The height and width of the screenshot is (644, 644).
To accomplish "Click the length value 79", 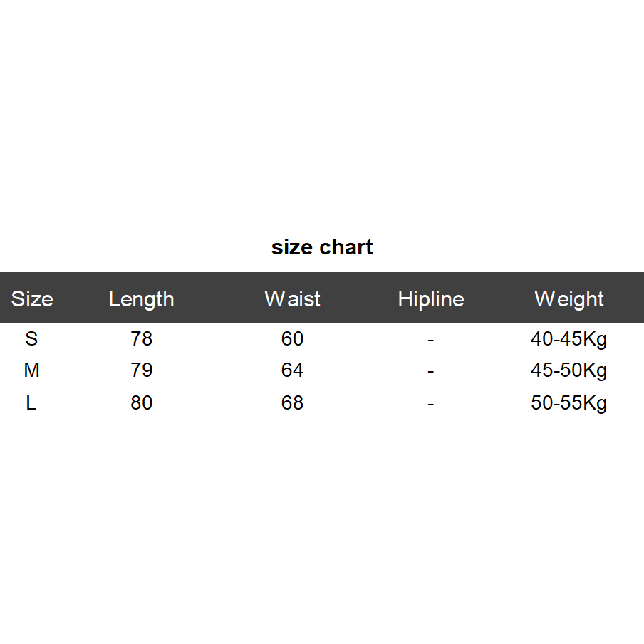I will point(141,371).
